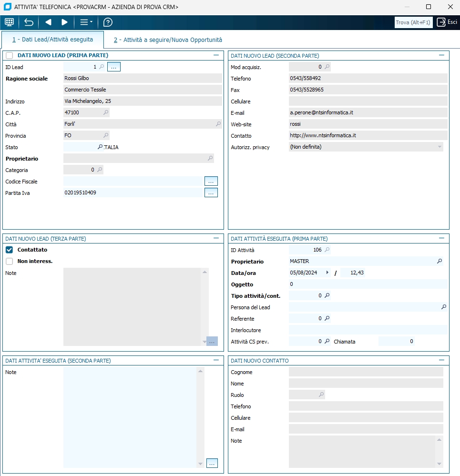The width and height of the screenshot is (460, 476).
Task: Click the keyboard grid icon in toolbar
Action: (x=9, y=22)
